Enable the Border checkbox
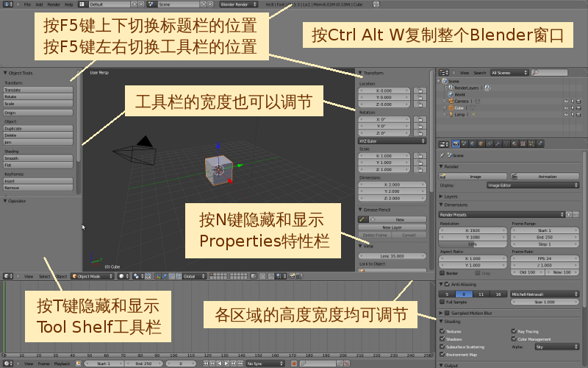Viewport: 588px width, 368px height. tap(442, 273)
